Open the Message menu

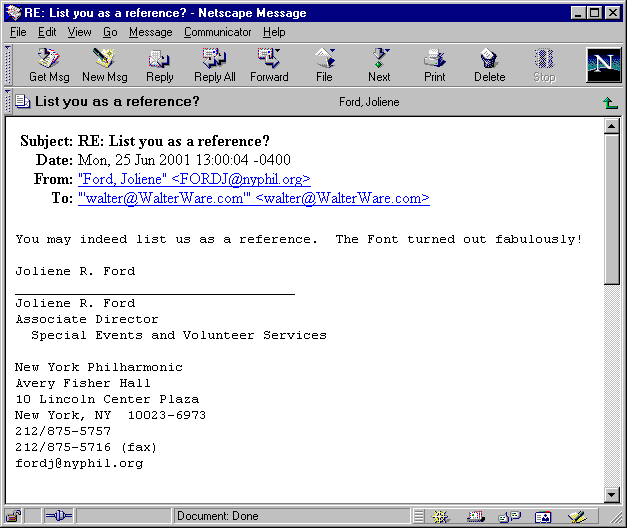(x=150, y=32)
